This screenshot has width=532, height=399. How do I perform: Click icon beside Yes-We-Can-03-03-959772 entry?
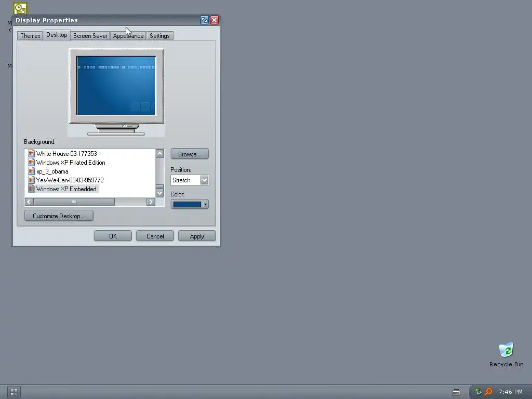click(32, 180)
